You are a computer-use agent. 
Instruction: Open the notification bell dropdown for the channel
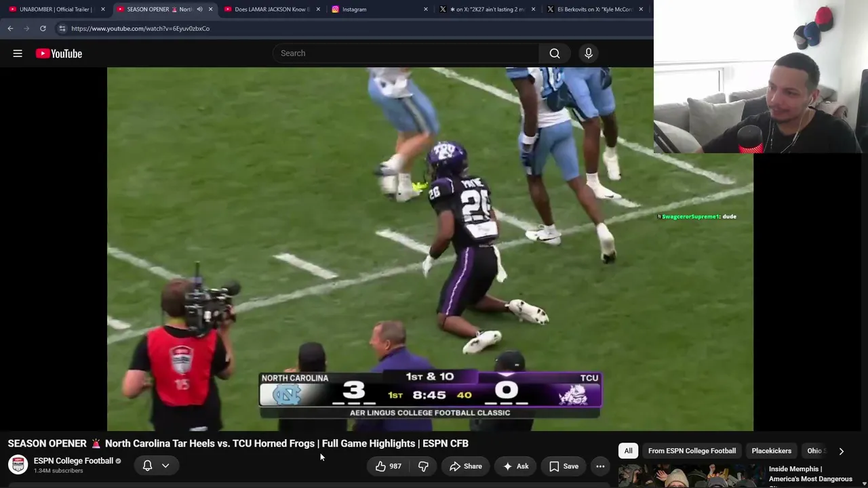tap(156, 466)
